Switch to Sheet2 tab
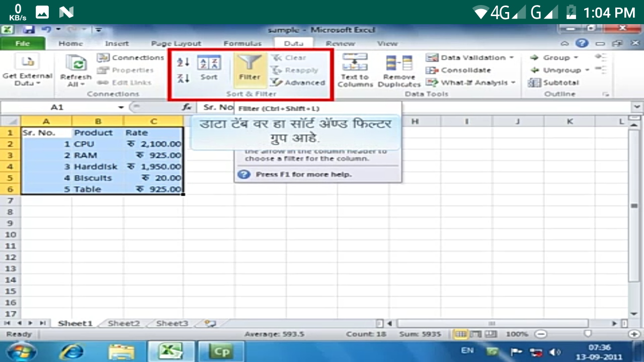Viewport: 644px width, 362px height. pyautogui.click(x=124, y=323)
